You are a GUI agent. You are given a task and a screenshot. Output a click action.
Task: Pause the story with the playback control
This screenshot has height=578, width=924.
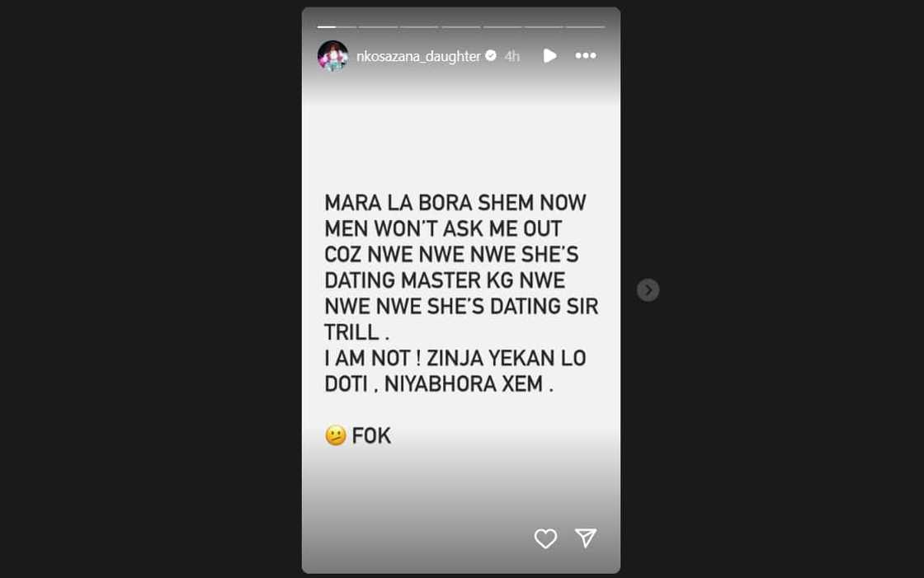tap(548, 55)
